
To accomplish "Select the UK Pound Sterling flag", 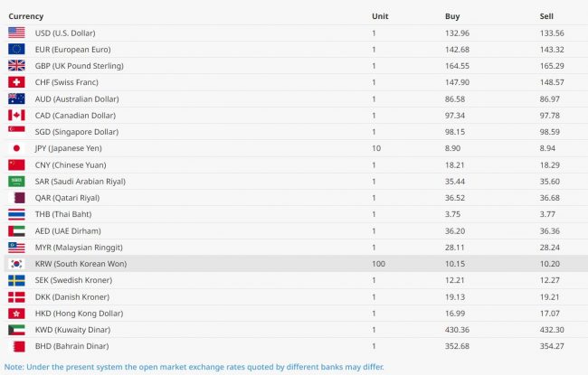I will 16,66.
